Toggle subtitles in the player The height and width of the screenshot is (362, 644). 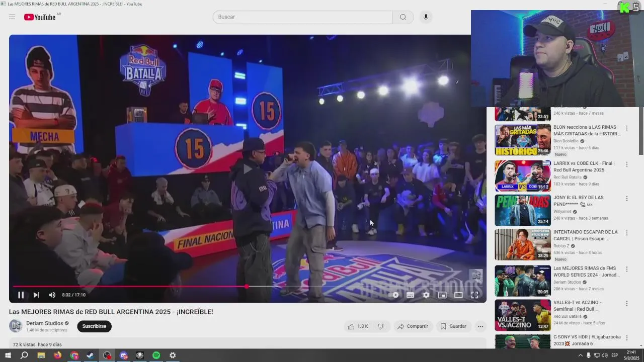(411, 295)
